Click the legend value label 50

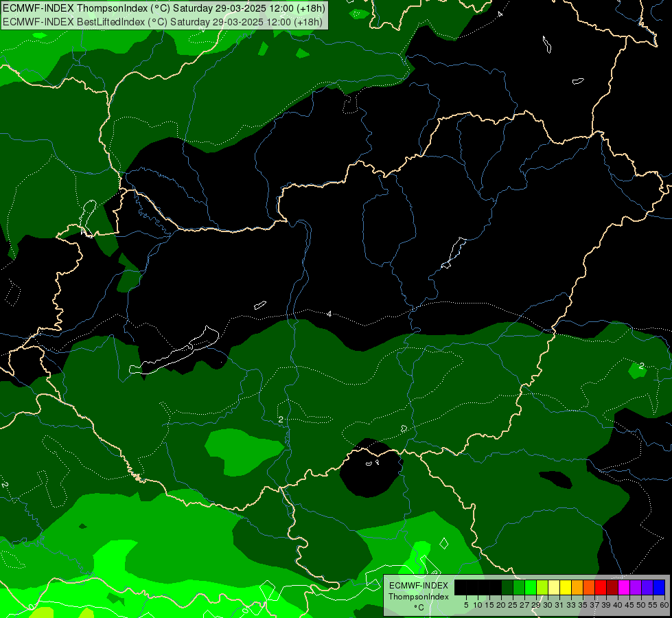pyautogui.click(x=641, y=605)
